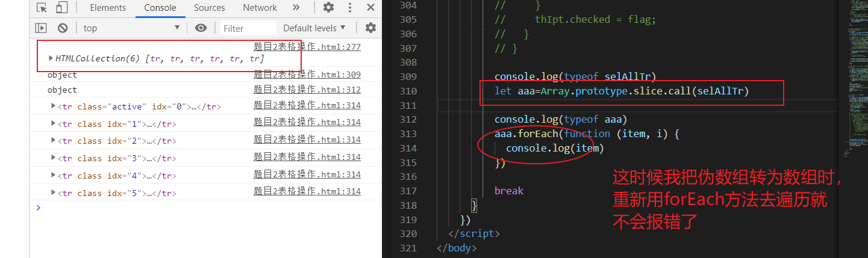Image resolution: width=868 pixels, height=258 pixels.
Task: Click the closing script tag line 320
Action: [x=474, y=233]
